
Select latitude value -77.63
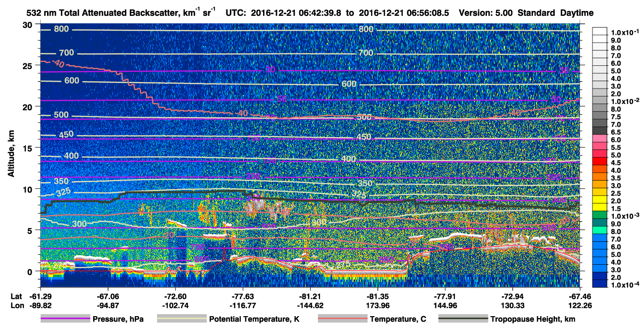(x=243, y=296)
